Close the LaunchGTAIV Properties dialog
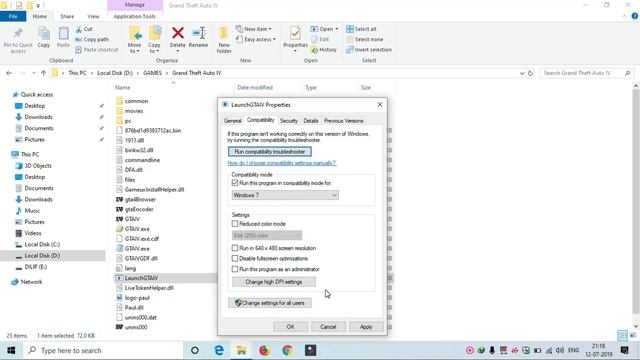Screen dimensions: 640x360 coord(380,105)
